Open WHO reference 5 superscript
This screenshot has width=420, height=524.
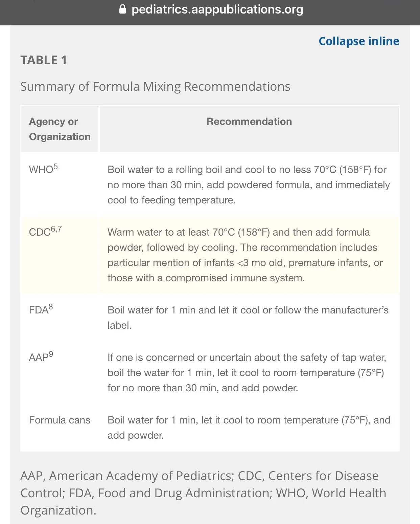click(55, 167)
